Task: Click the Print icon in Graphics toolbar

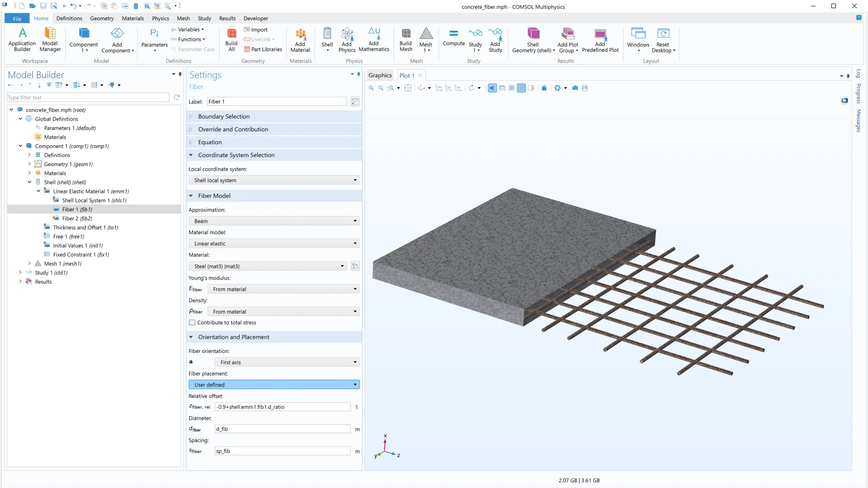Action: pos(585,88)
